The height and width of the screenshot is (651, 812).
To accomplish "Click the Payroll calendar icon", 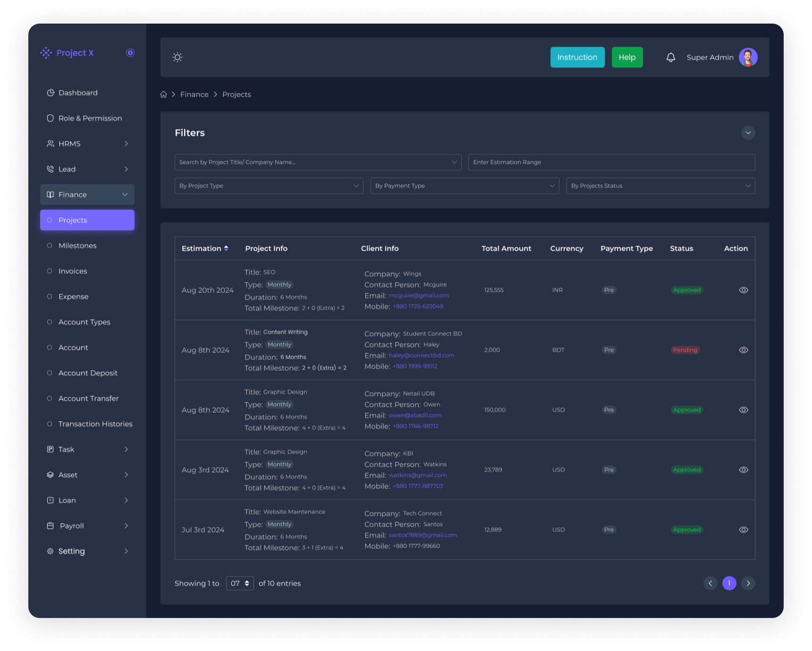I will click(51, 526).
